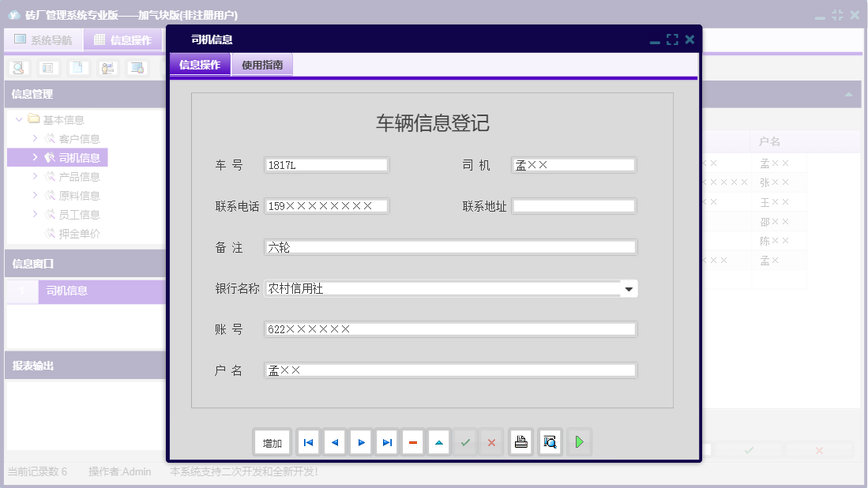This screenshot has width=868, height=488.
Task: Advance to the next record icon
Action: 360,442
